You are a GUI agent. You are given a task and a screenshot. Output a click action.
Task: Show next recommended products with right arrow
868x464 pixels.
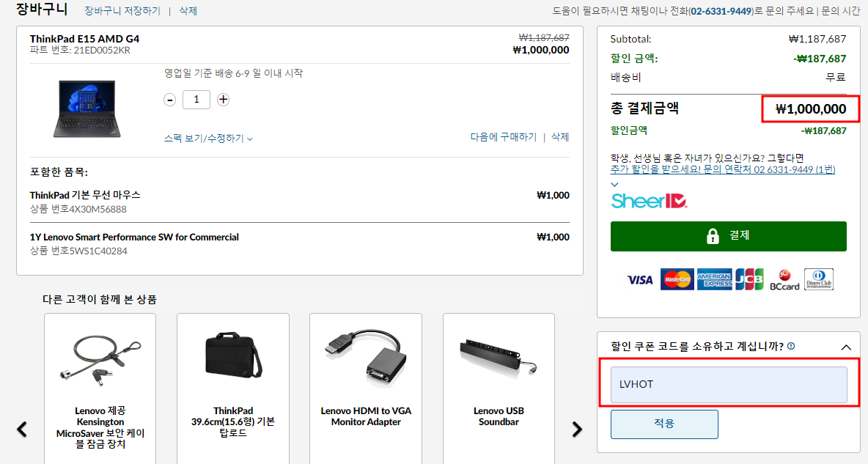point(577,429)
